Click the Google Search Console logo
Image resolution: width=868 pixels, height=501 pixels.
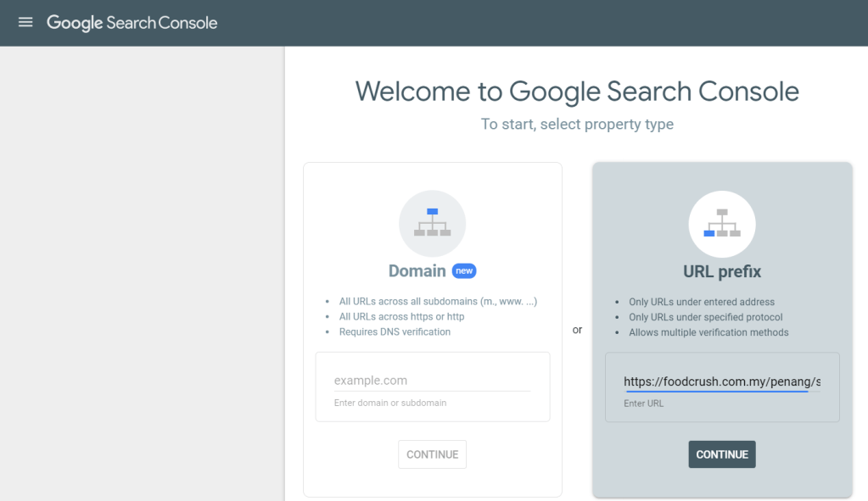(x=132, y=23)
